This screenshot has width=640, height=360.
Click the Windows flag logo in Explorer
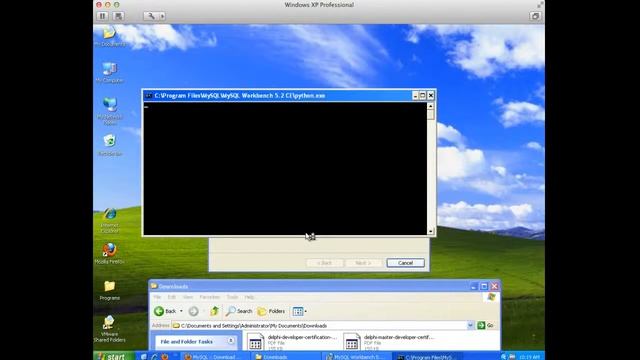491,297
